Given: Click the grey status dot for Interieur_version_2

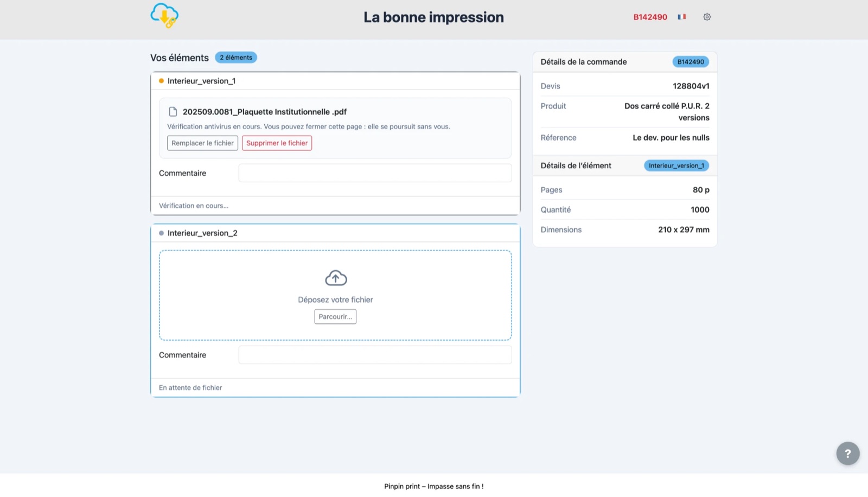Looking at the screenshot, I should [x=161, y=233].
